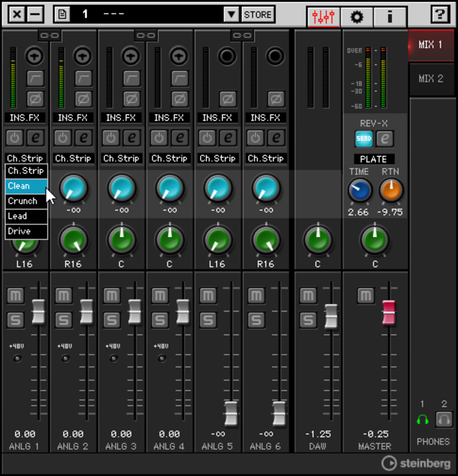Invert phase on ANLG 1

tap(35, 99)
